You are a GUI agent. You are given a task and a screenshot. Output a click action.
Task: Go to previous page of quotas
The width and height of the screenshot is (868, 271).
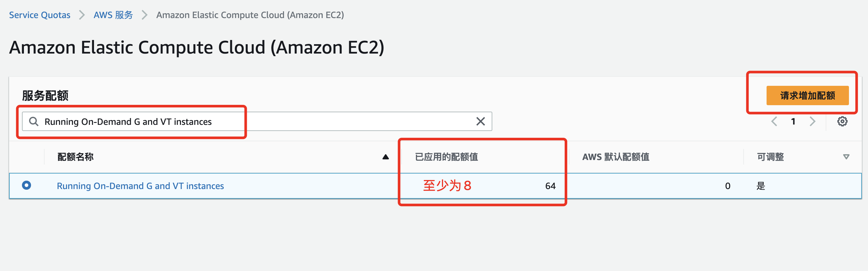coord(774,122)
